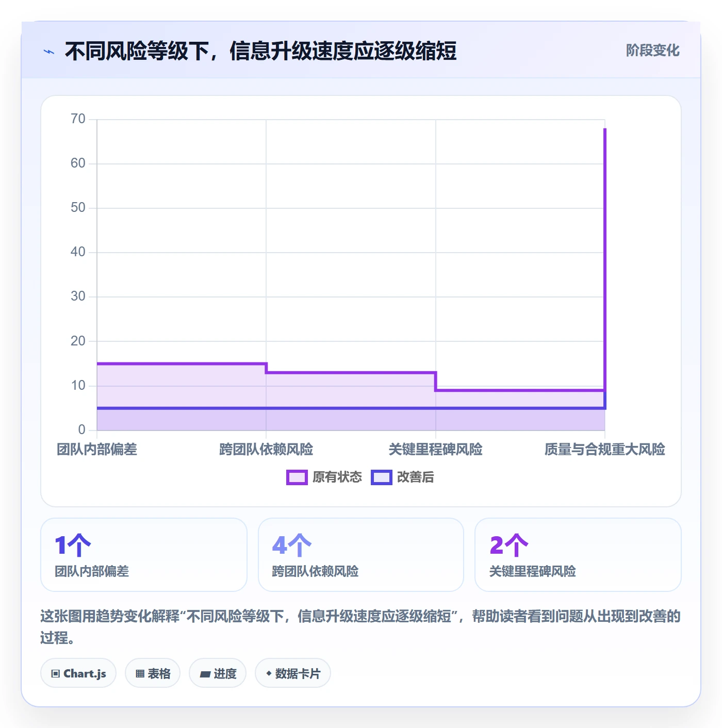Select the Chart.js tag
The height and width of the screenshot is (728, 722).
point(78,673)
